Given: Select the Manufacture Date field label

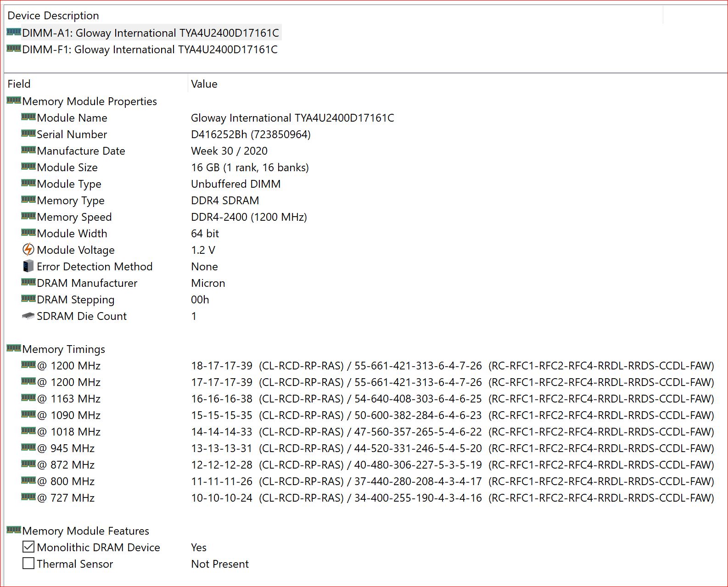Looking at the screenshot, I should pyautogui.click(x=81, y=151).
